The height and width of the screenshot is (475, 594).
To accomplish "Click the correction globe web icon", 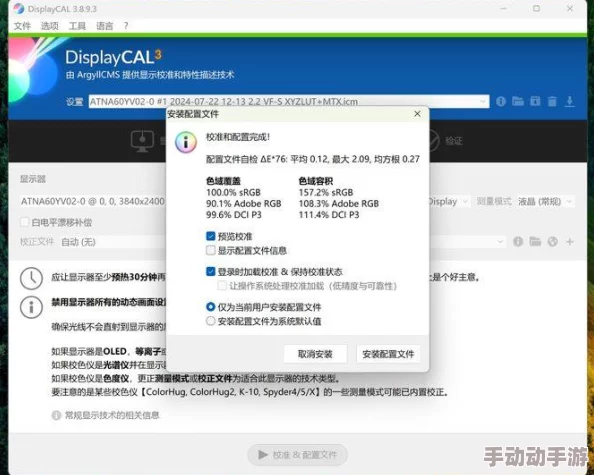I will pos(552,241).
